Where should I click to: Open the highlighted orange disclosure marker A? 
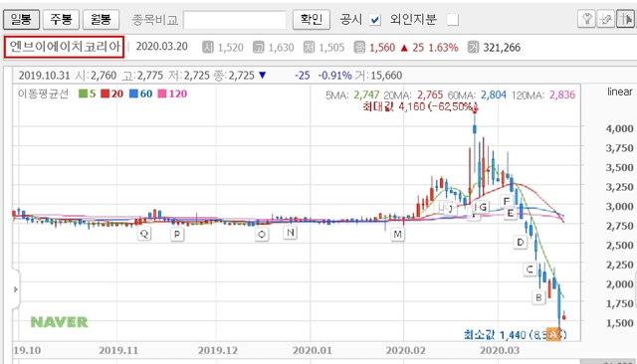(553, 334)
